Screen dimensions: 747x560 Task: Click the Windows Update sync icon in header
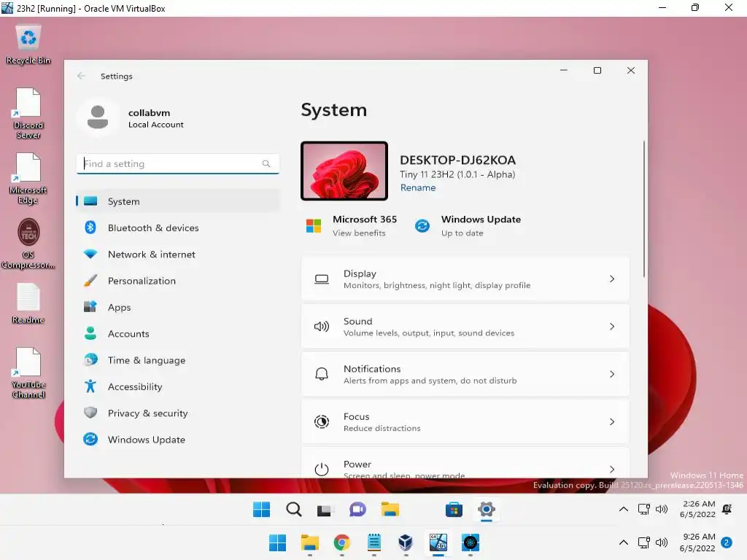(x=422, y=226)
